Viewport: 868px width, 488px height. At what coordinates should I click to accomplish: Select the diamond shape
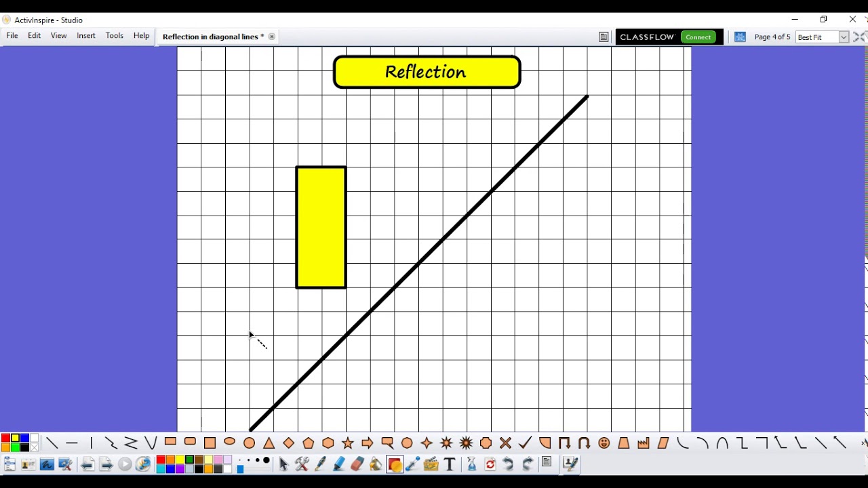pyautogui.click(x=289, y=443)
